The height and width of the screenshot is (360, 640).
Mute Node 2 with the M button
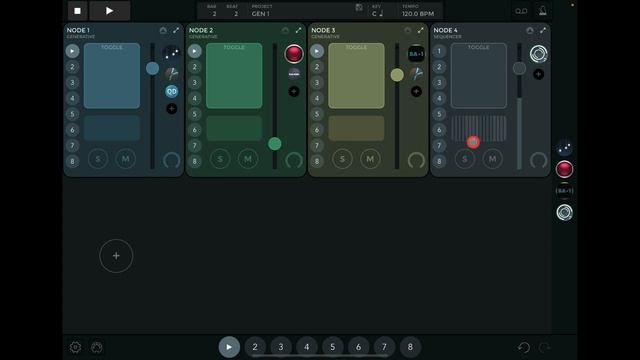[248, 159]
